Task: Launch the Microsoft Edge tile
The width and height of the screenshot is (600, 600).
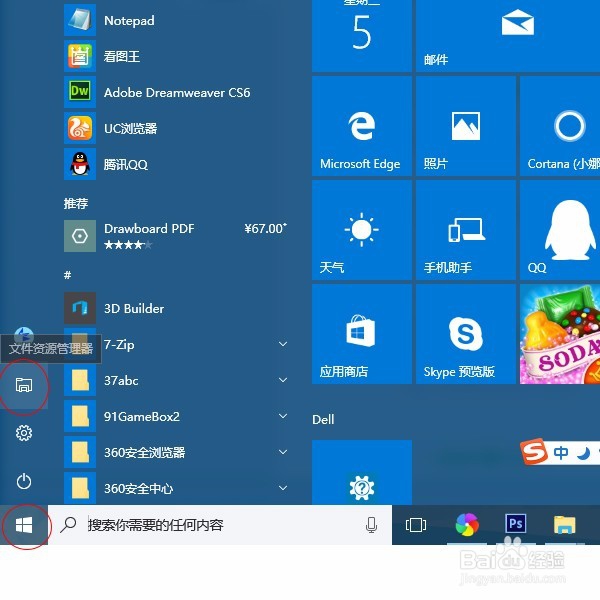Action: [x=362, y=126]
